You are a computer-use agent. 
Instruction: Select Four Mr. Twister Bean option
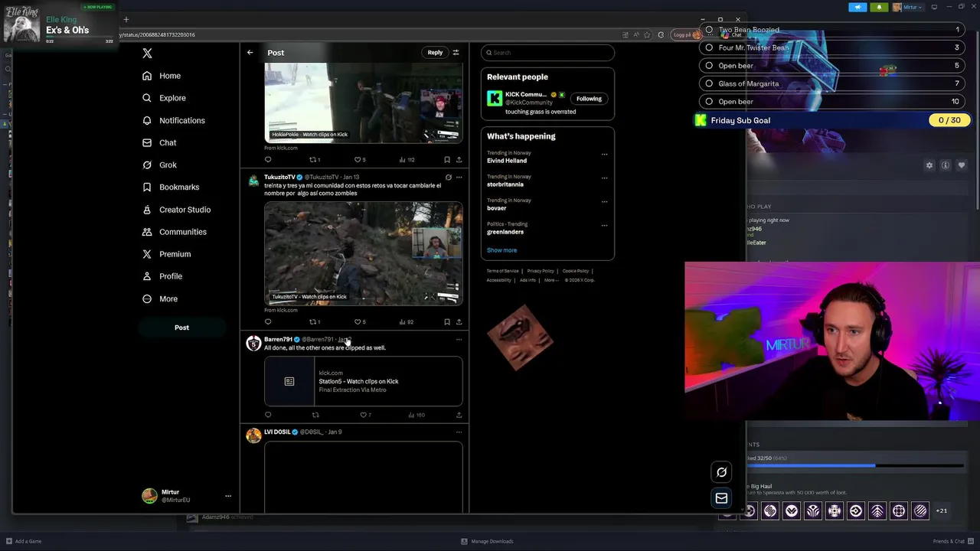click(x=709, y=47)
